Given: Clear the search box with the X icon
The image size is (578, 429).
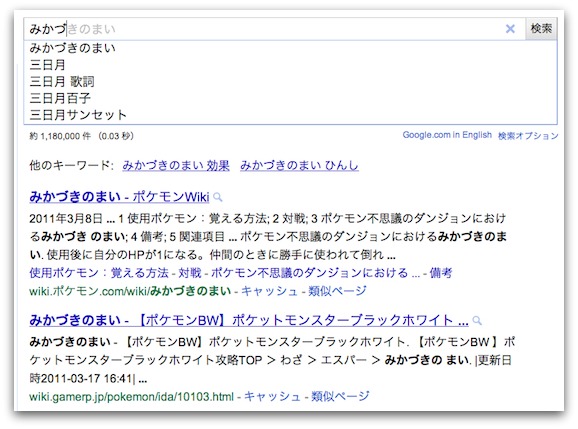Looking at the screenshot, I should click(x=510, y=29).
